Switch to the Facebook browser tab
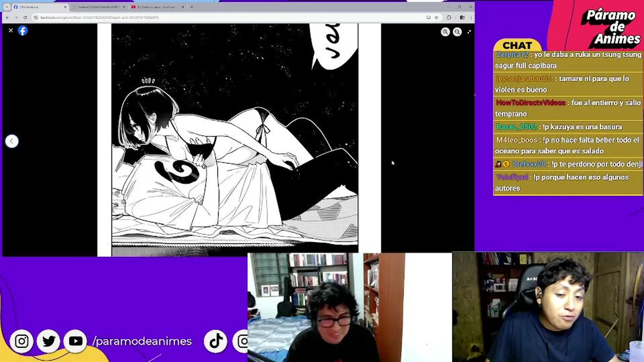The height and width of the screenshot is (362, 644). (39, 7)
